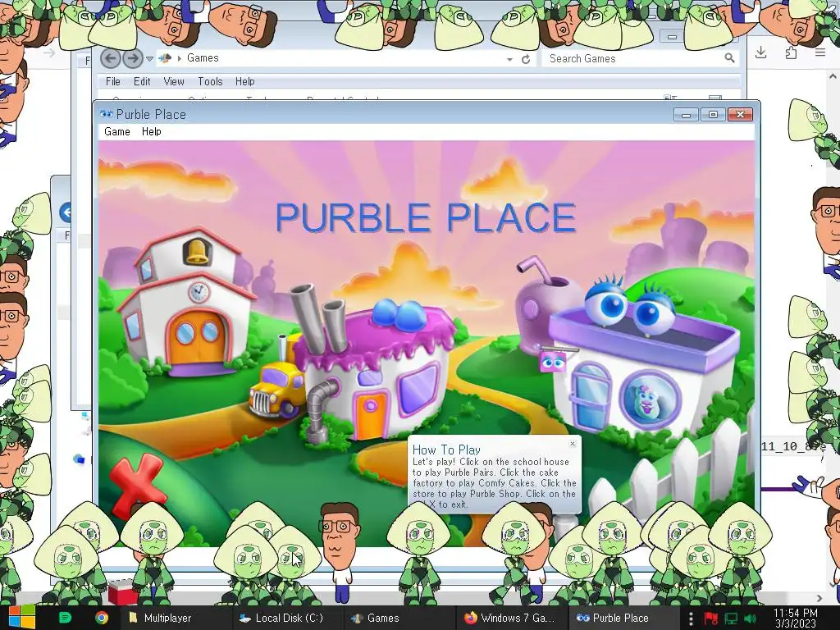Click the browser downloads icon
Screen dimensions: 840x630
[760, 52]
